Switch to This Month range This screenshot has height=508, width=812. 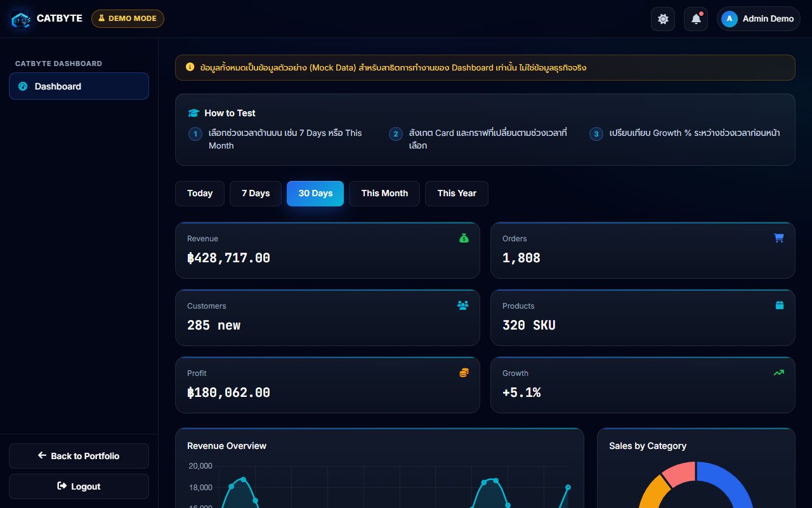pyautogui.click(x=384, y=194)
